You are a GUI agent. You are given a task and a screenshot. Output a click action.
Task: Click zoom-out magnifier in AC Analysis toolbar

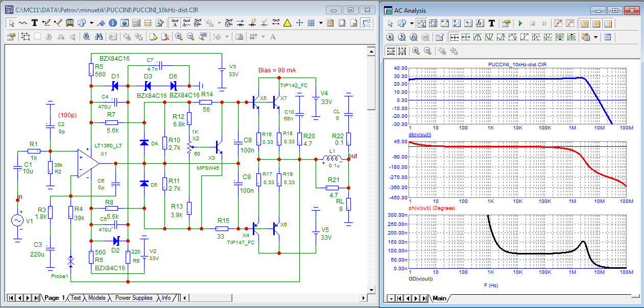coord(428,50)
